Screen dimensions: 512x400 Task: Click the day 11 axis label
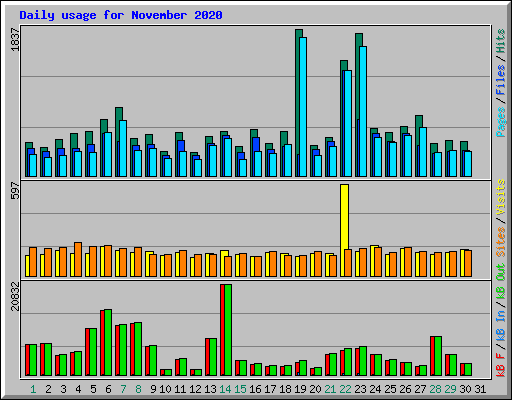click(x=180, y=389)
